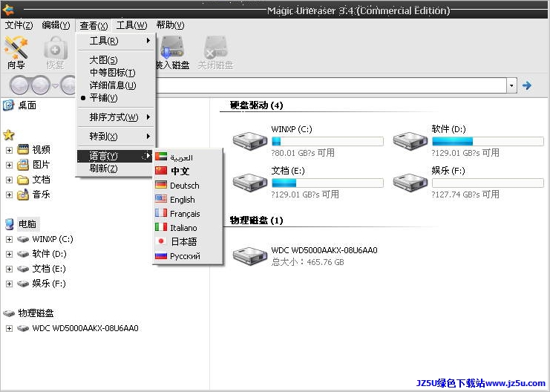Open the 文件(Z) menu
The width and height of the screenshot is (550, 392).
click(19, 25)
